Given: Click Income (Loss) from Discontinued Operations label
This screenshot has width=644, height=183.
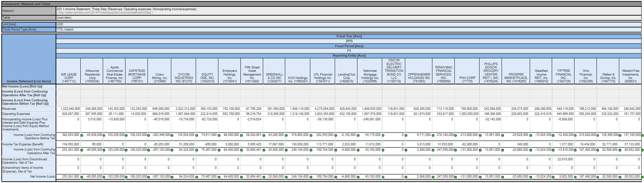Looking at the screenshot, I should pyautogui.click(x=25, y=161).
